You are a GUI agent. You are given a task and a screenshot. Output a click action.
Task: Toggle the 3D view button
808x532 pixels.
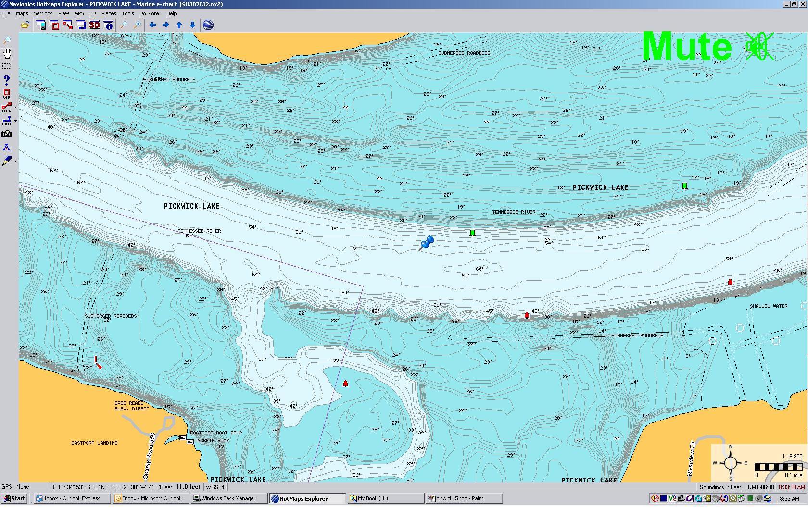94,25
